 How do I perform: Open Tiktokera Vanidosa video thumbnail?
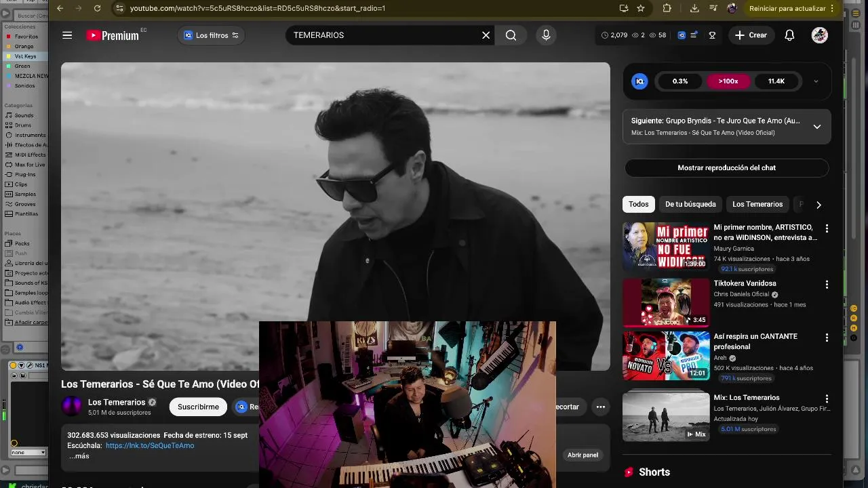point(666,302)
